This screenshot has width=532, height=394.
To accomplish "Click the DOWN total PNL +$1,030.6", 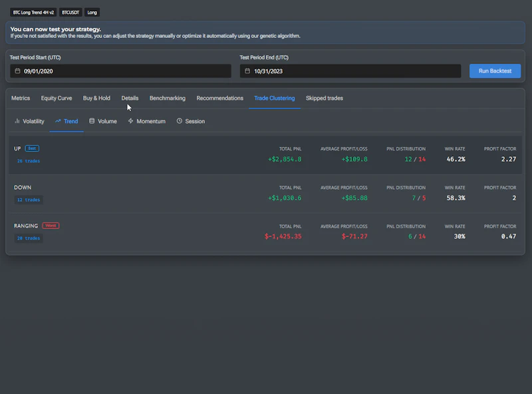I will (285, 198).
